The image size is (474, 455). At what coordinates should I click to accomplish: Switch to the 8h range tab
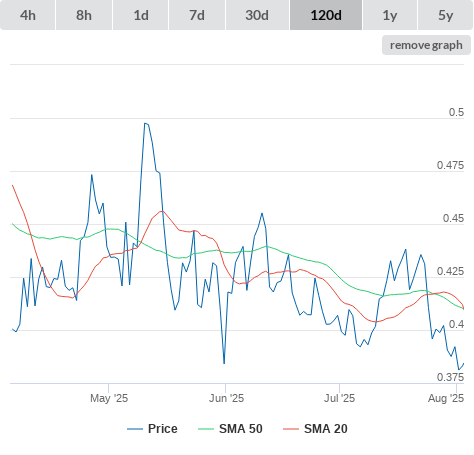click(84, 15)
